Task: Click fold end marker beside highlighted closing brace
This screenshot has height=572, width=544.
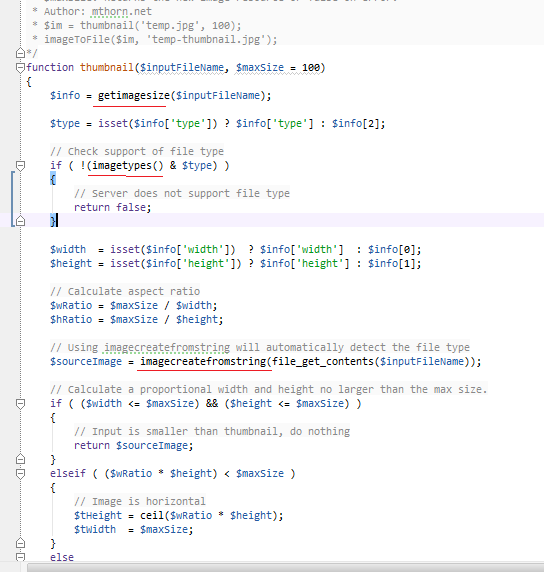Action: pyautogui.click(x=20, y=221)
